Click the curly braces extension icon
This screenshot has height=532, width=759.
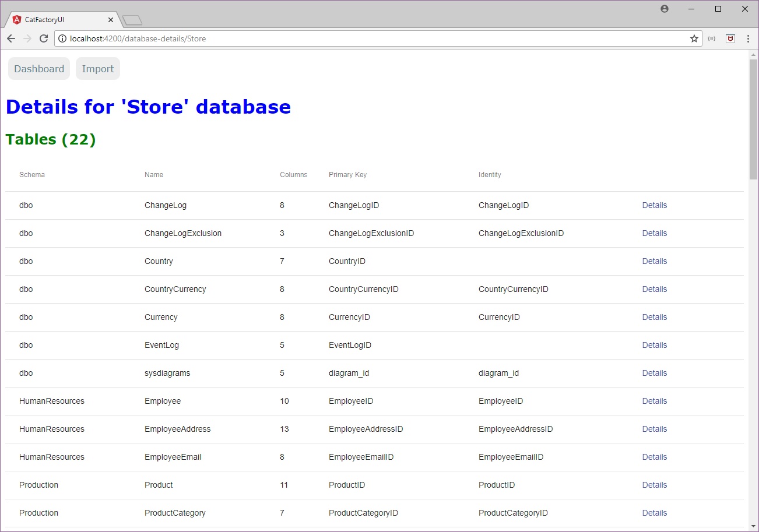[712, 38]
